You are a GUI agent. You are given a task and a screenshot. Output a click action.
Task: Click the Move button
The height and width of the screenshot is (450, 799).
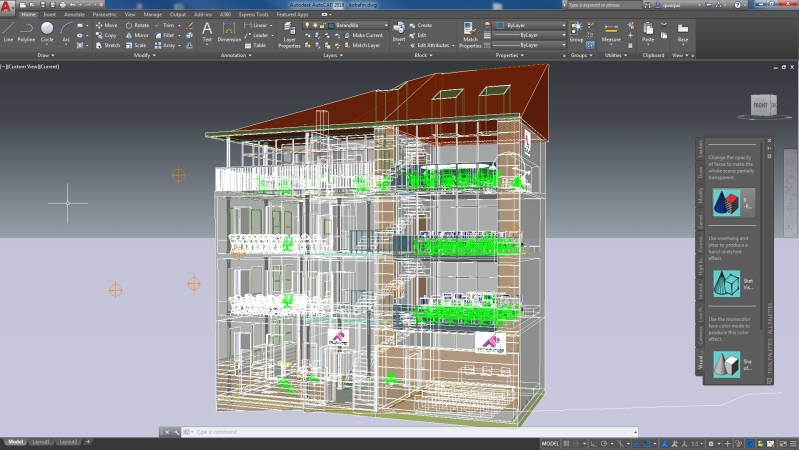107,25
